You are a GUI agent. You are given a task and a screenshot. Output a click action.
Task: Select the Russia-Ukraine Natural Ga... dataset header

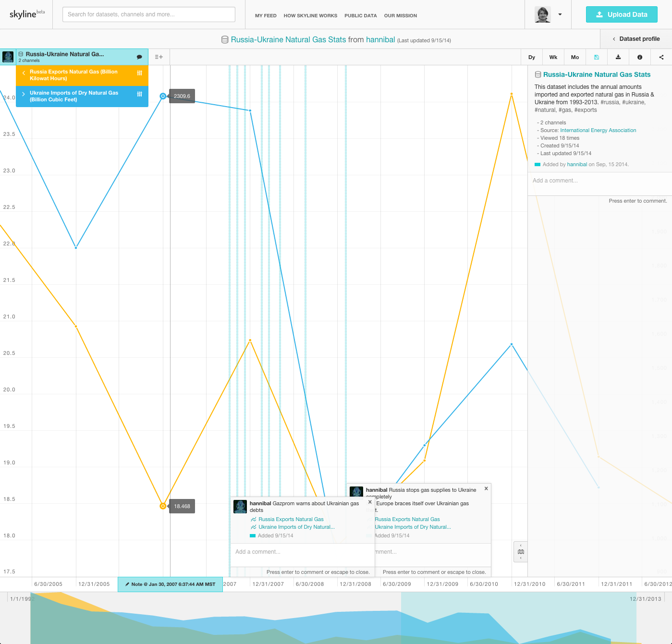82,57
